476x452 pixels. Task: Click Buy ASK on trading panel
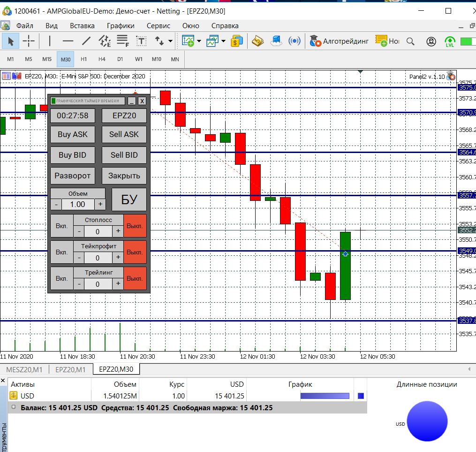click(x=73, y=134)
